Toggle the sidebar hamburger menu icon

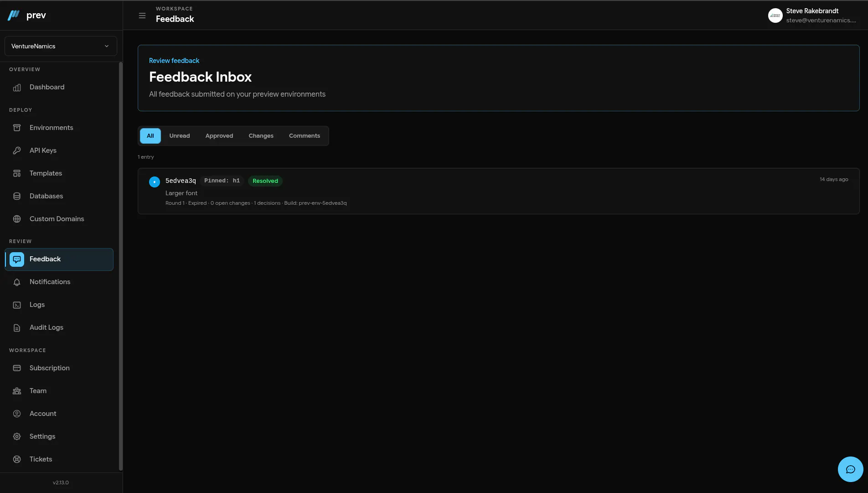pos(142,16)
